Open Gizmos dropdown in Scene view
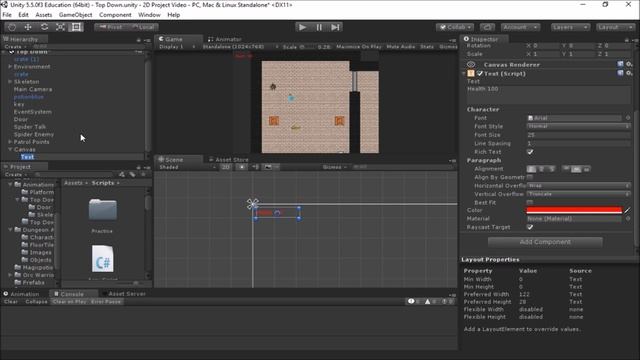 [x=334, y=167]
